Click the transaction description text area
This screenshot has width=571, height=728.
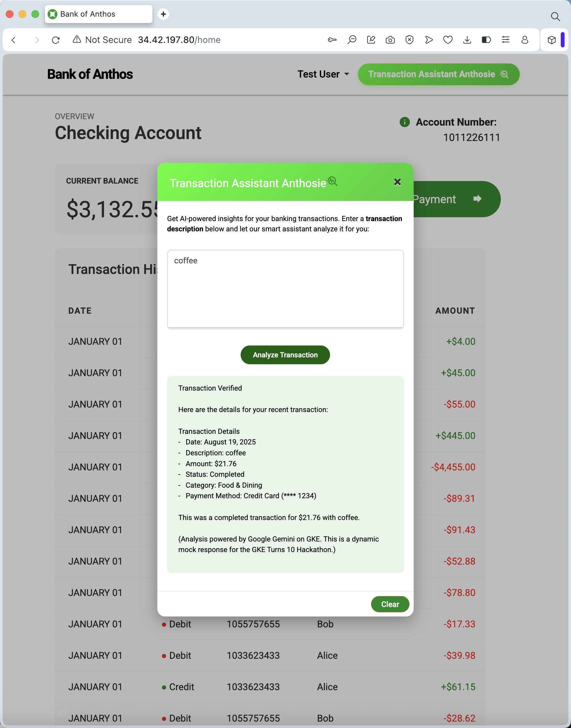point(285,289)
